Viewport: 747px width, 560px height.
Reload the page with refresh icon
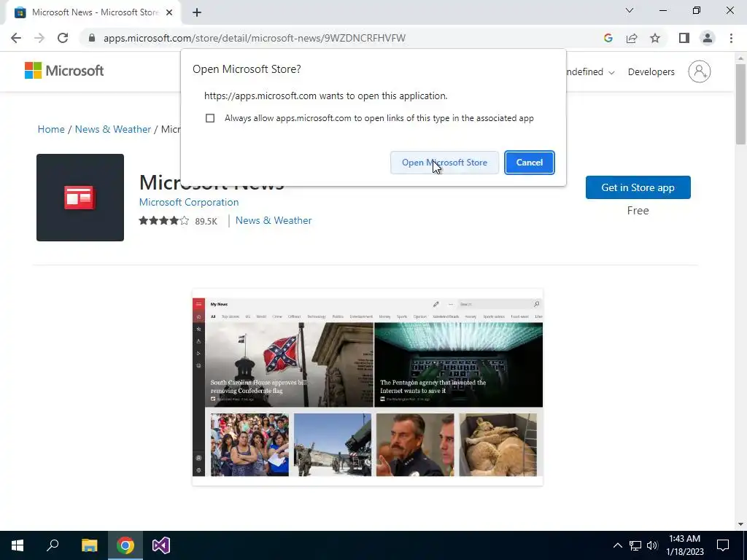(63, 38)
